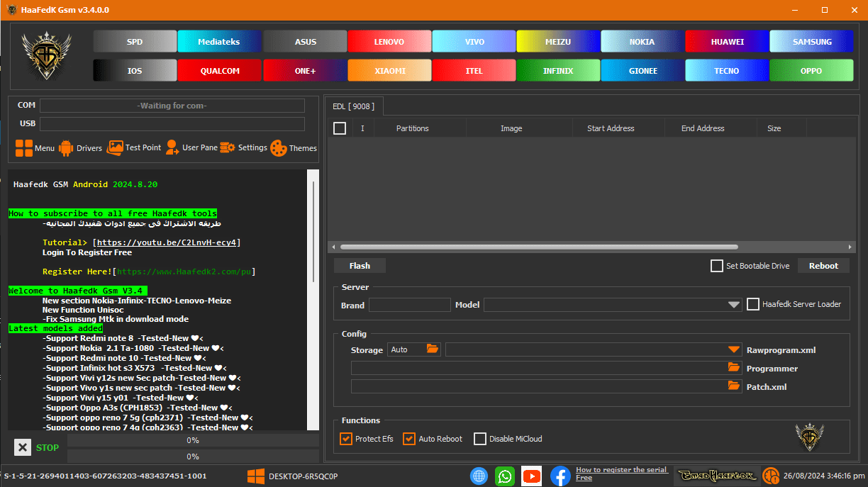Browse for Programmer file via folder icon
This screenshot has height=487, width=868.
pos(734,368)
